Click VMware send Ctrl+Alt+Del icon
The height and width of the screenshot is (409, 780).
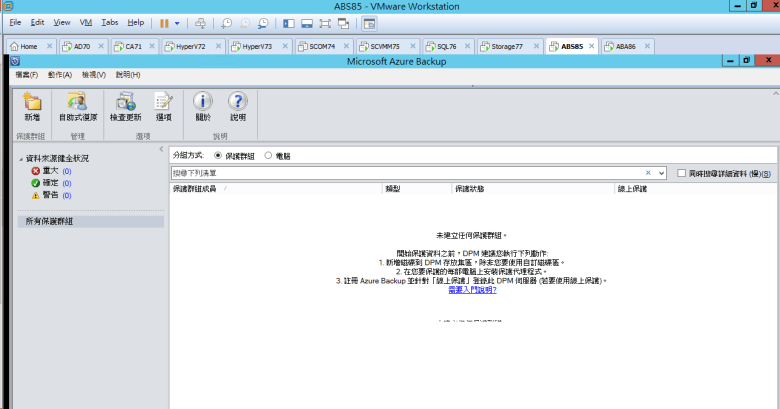pos(199,22)
